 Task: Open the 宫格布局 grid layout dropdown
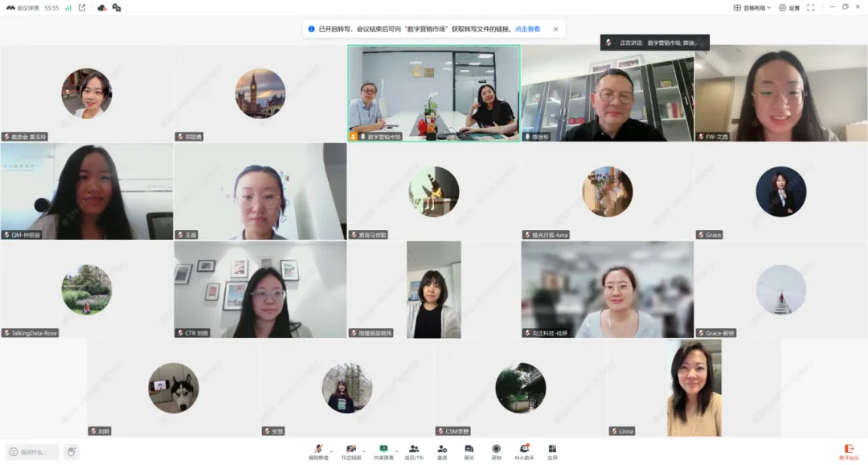751,8
